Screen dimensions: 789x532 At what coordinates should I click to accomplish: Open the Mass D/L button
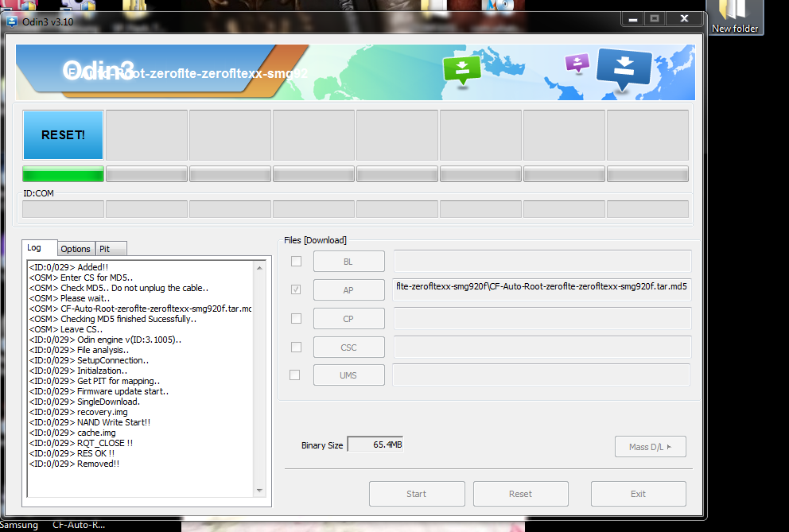[x=650, y=446]
